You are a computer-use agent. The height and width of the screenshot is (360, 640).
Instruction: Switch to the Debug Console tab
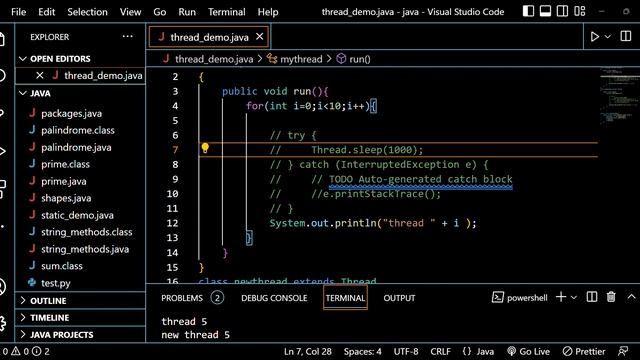coord(274,298)
